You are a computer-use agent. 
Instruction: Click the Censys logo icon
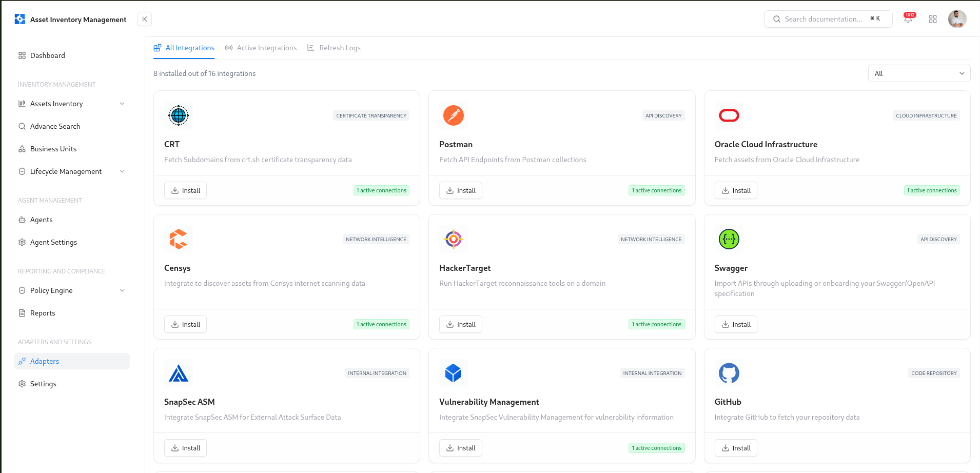179,239
